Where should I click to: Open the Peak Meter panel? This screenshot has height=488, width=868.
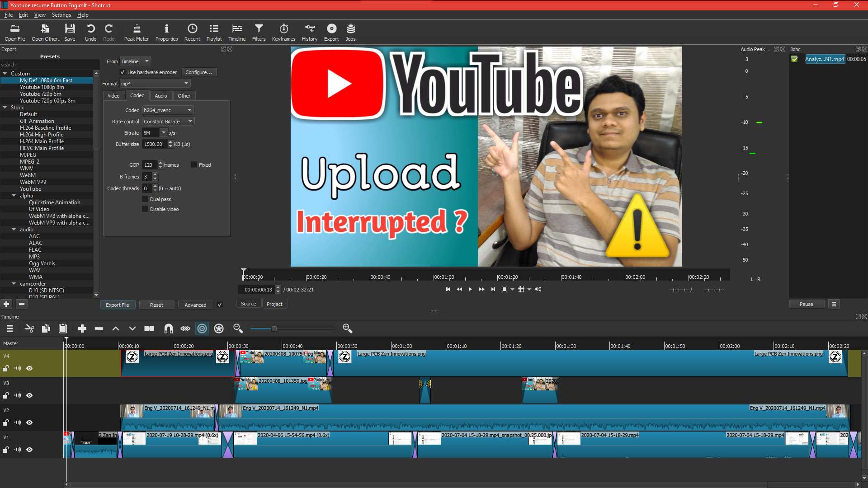(x=136, y=33)
